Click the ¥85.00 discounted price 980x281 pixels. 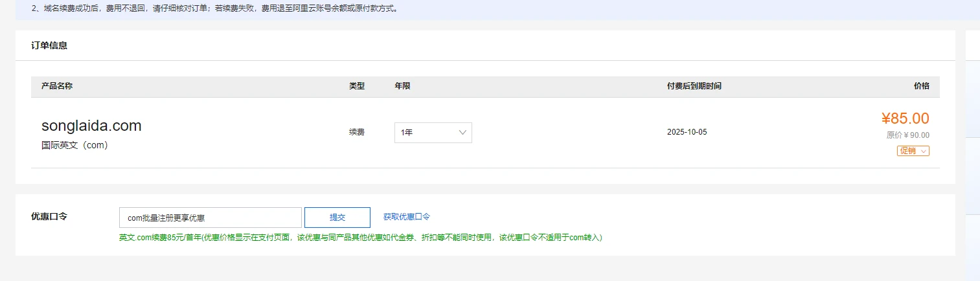[x=905, y=118]
